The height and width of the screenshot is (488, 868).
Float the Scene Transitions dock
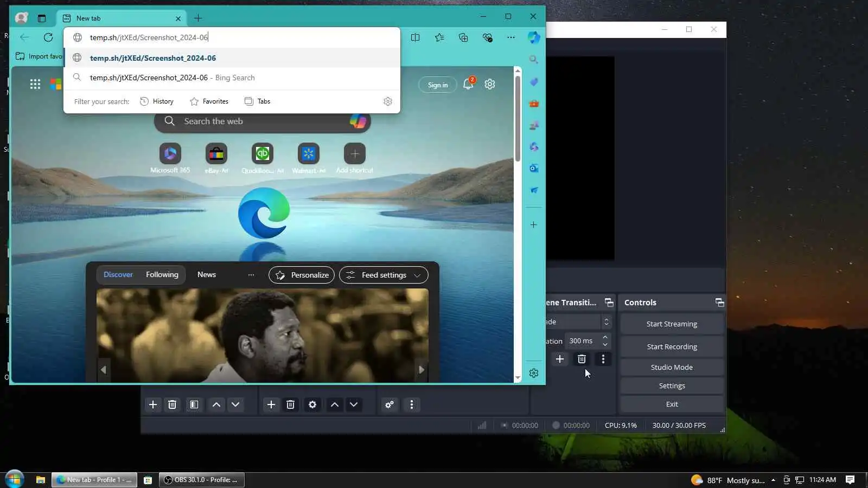[609, 303]
